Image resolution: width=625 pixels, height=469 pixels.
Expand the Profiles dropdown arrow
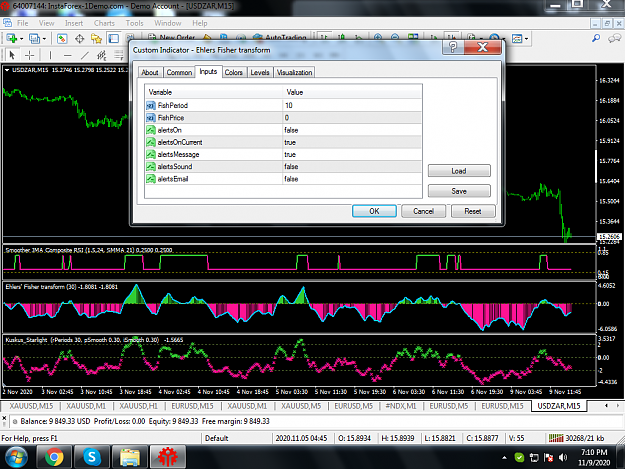click(x=44, y=39)
